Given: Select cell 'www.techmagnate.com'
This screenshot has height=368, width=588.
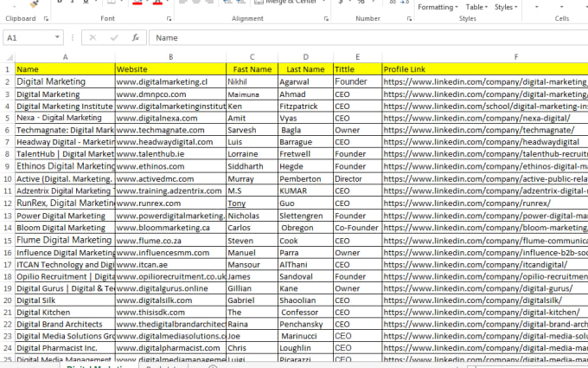Looking at the screenshot, I should [170, 130].
